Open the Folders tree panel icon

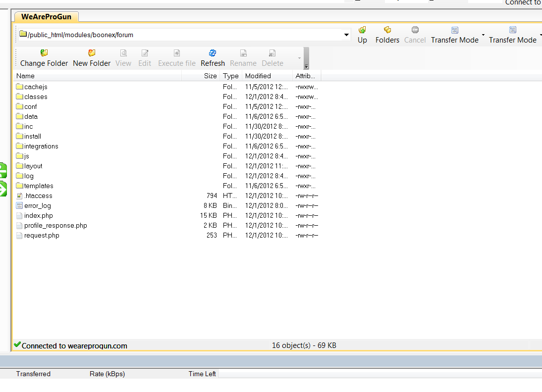[x=387, y=31]
